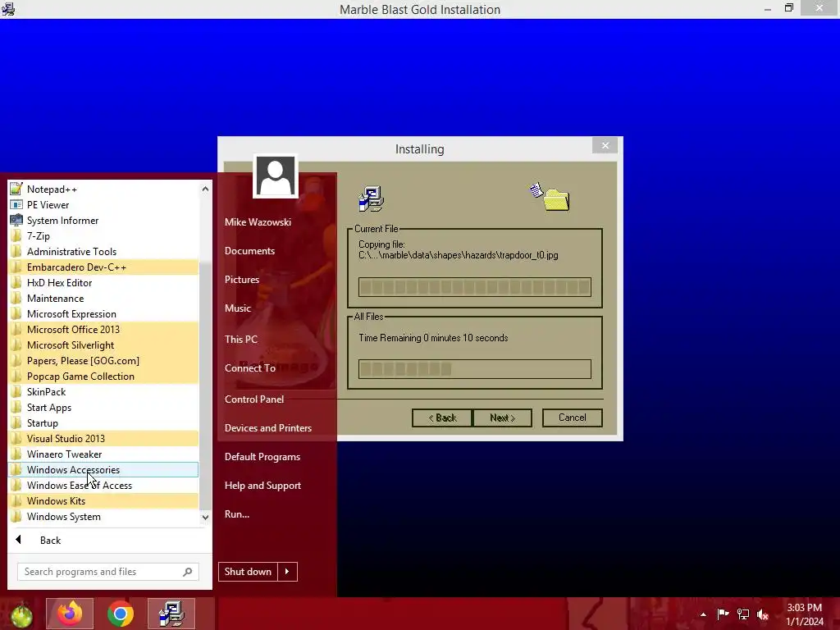Click the muted volume tray icon
Viewport: 840px width, 630px height.
[763, 614]
